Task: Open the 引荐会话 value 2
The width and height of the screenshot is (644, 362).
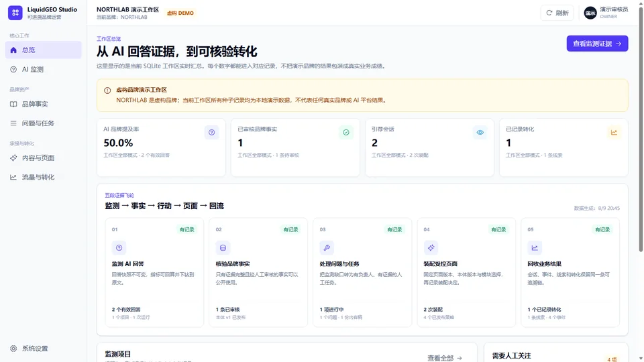Action: tap(374, 143)
